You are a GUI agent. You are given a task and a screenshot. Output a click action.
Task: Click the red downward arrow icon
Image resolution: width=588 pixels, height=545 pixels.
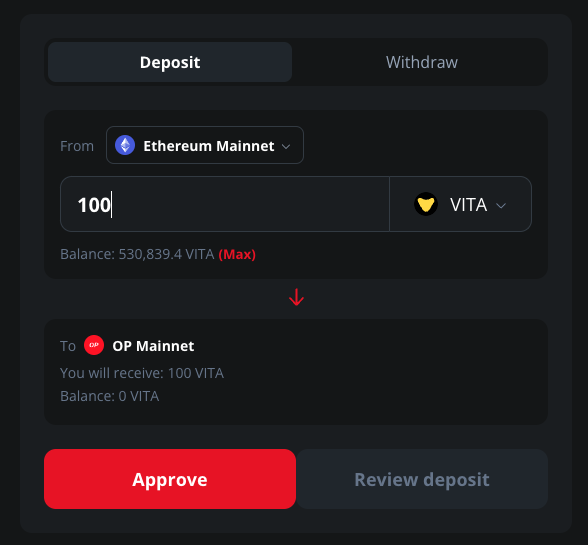pyautogui.click(x=296, y=297)
